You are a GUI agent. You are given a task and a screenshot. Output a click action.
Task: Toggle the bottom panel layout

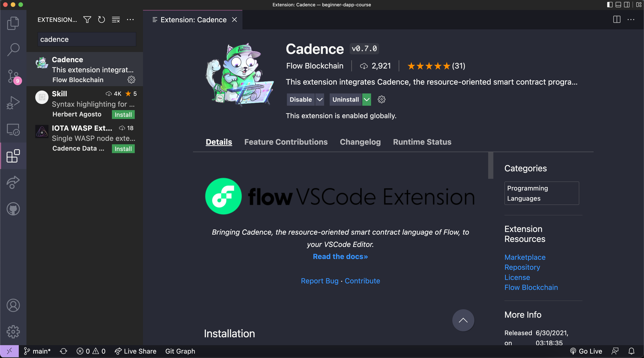tap(618, 5)
